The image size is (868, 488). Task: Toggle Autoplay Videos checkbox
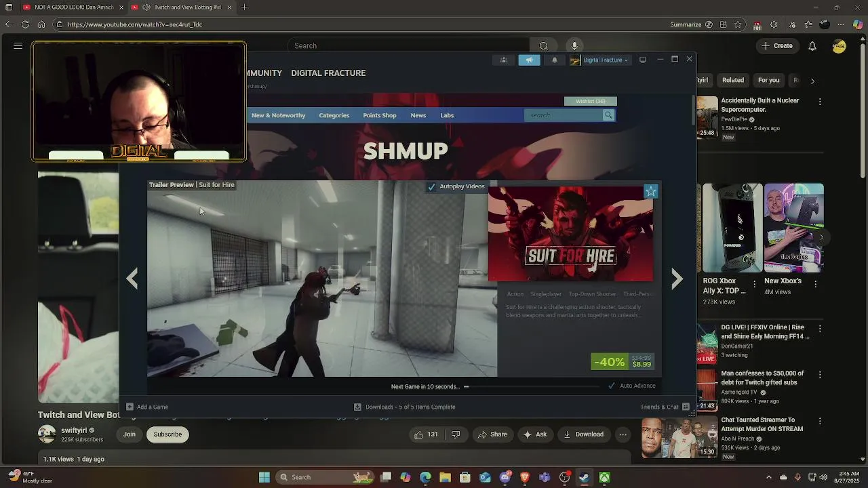431,186
